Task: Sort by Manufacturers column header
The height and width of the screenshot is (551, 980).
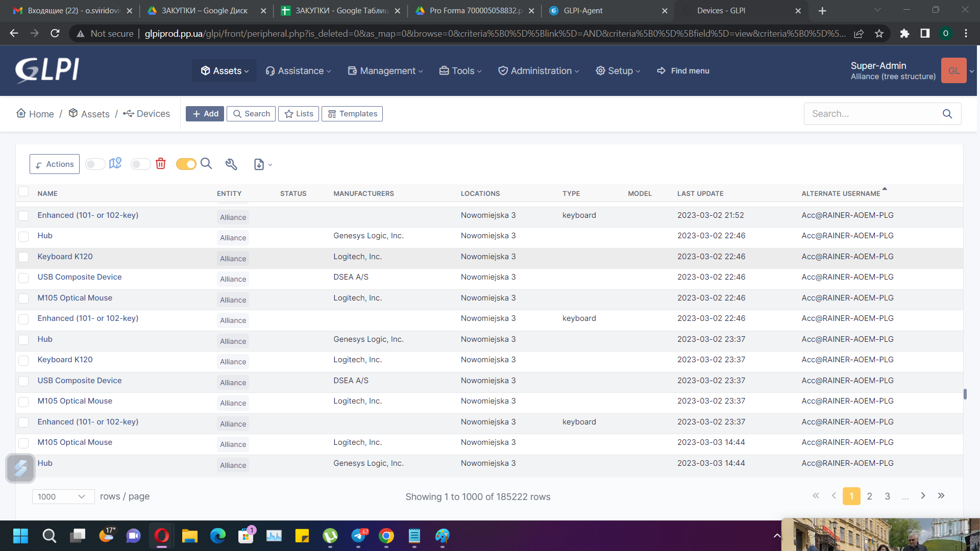Action: pos(363,193)
